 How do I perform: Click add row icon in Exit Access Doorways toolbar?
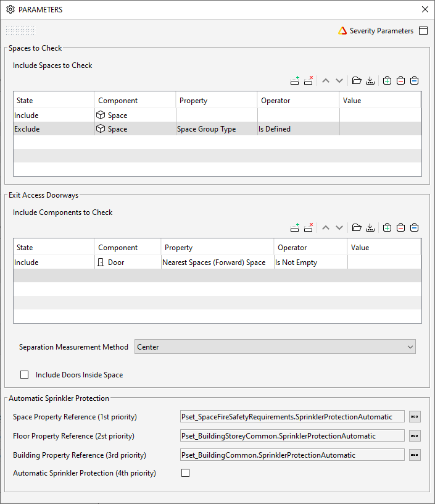click(294, 227)
